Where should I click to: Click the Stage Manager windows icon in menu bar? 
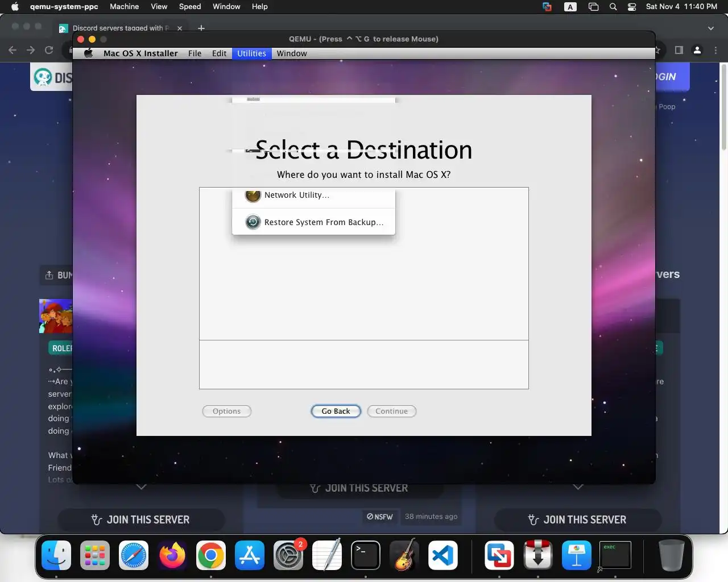pyautogui.click(x=593, y=7)
